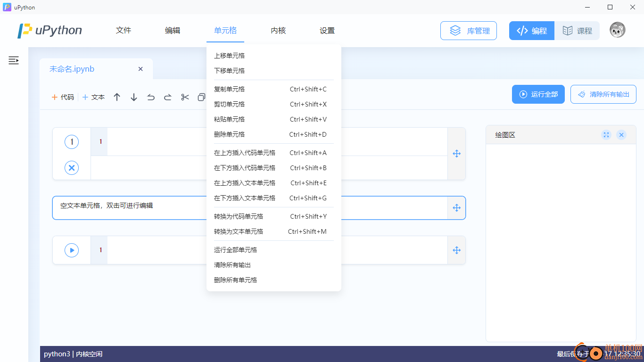
Task: Click the 清除所有输出 toolbar button
Action: point(603,94)
